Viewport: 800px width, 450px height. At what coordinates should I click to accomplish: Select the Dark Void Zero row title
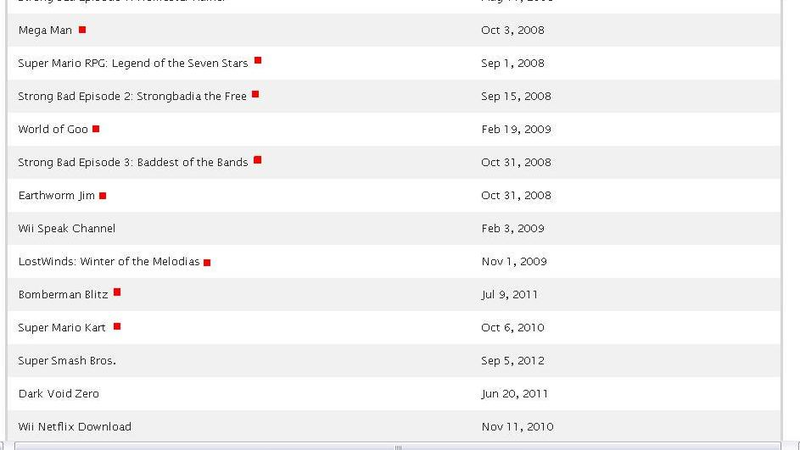pos(59,393)
